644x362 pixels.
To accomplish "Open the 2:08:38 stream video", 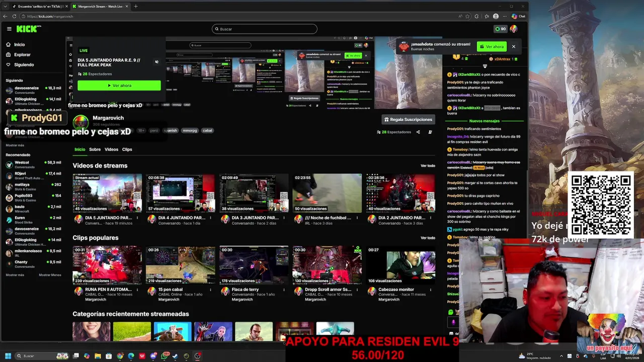I will point(181,193).
